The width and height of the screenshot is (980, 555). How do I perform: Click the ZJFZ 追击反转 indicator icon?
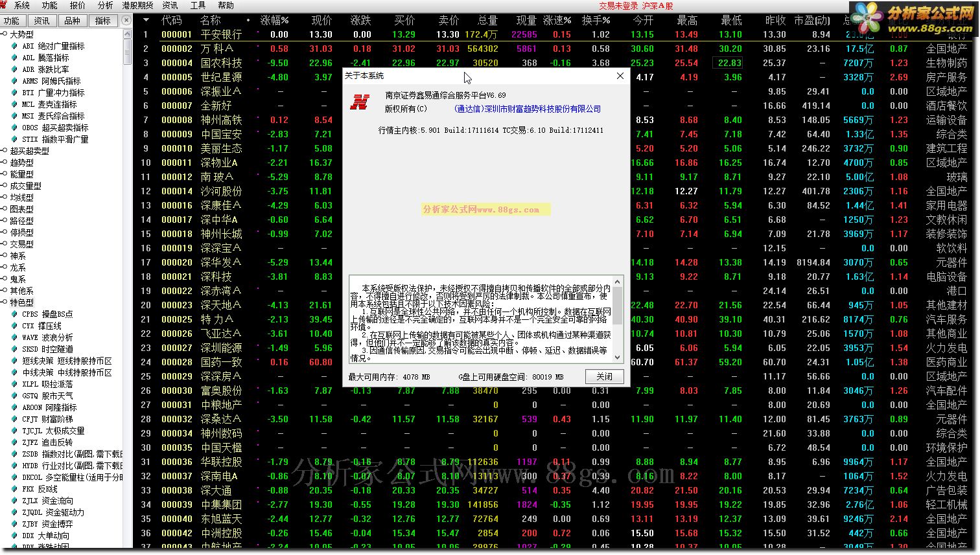15,442
